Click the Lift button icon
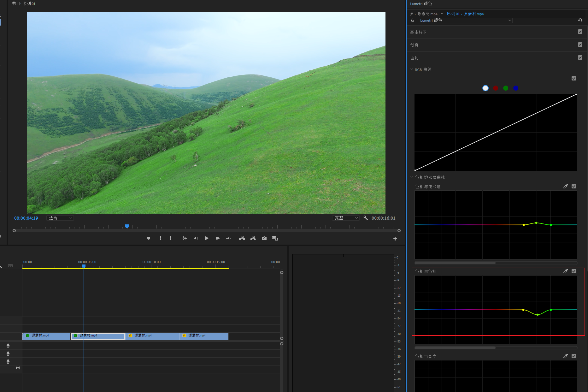Image resolution: width=588 pixels, height=392 pixels. [242, 238]
